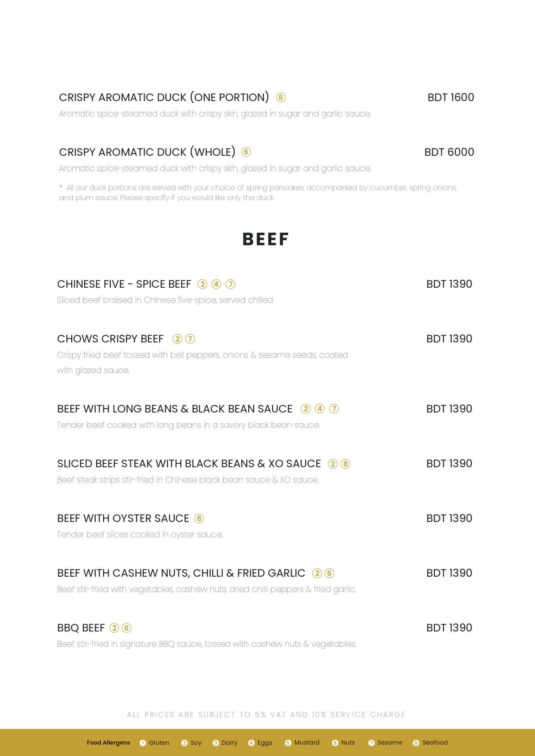The image size is (535, 756).
Task: Click the sesame allergen icon beside Chows Crispy Beef
Action: [190, 339]
